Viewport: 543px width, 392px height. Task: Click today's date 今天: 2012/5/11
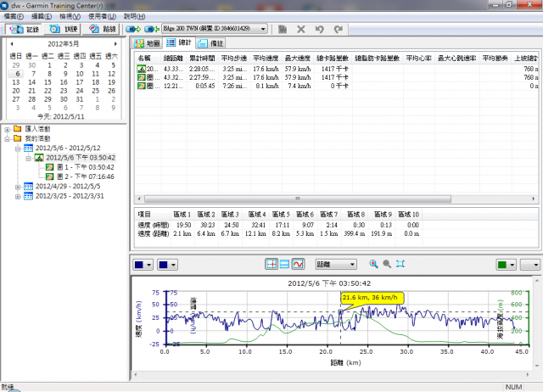(x=61, y=117)
